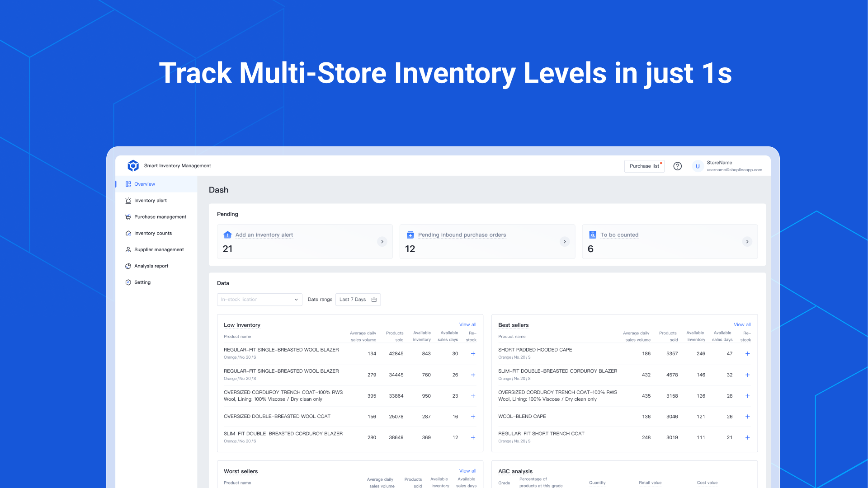Restock low inventory Corduroy Trench Coat 950 available
Viewport: 868px width, 488px height.
pyautogui.click(x=473, y=396)
